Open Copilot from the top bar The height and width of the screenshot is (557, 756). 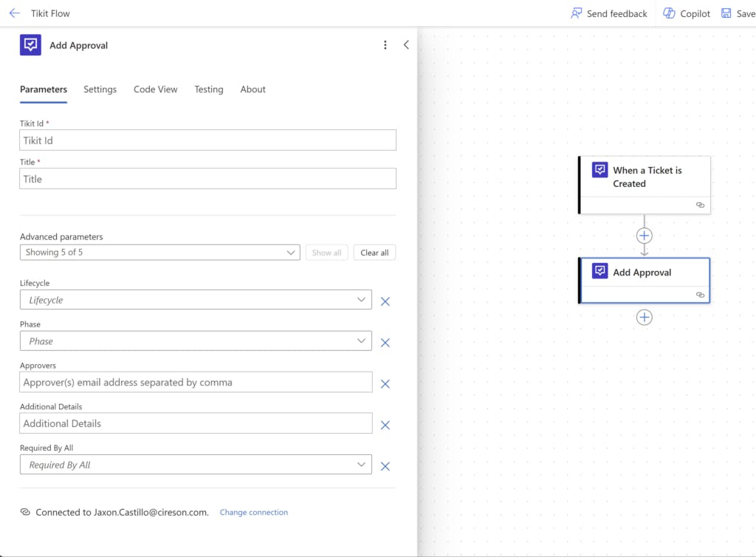point(687,13)
